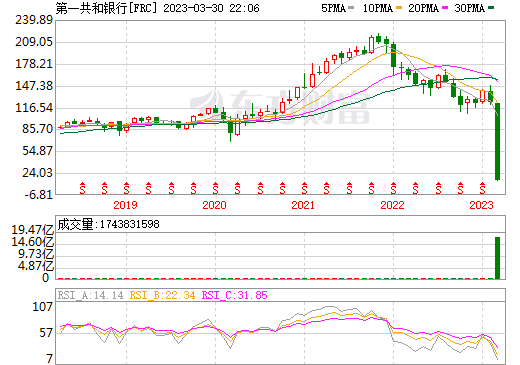The height and width of the screenshot is (365, 520).
Task: Select the 30PMA legend label
Action: point(469,8)
